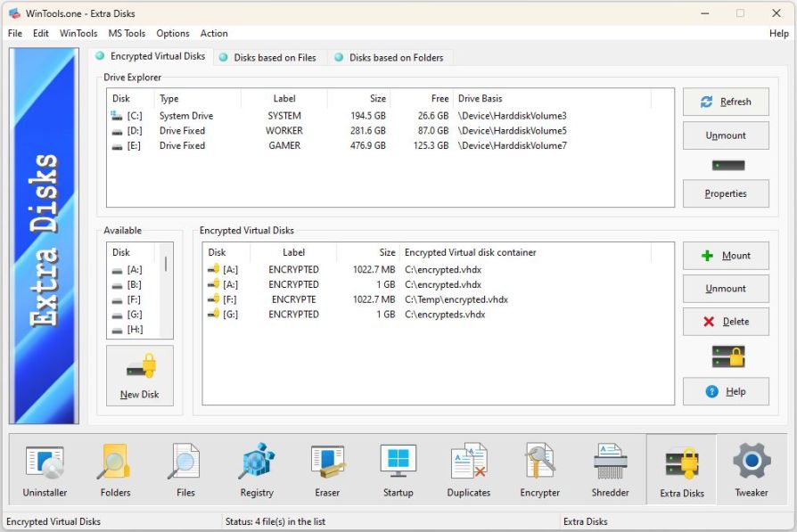The height and width of the screenshot is (532, 797).
Task: Open the File menu
Action: click(15, 33)
